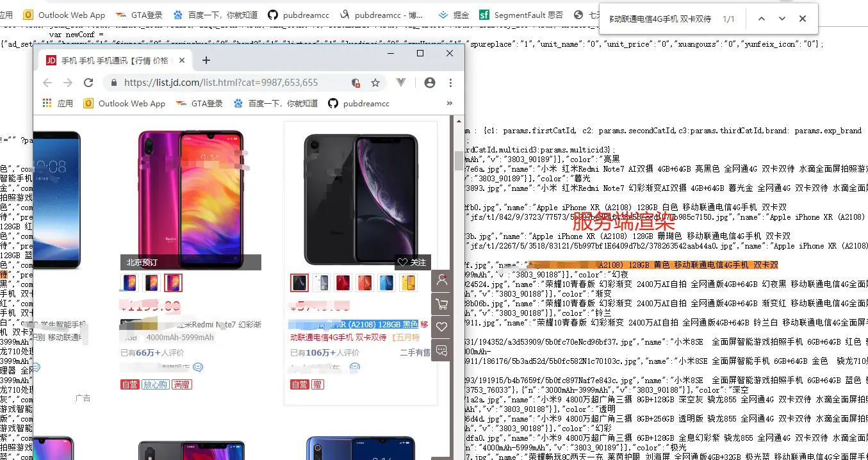The width and height of the screenshot is (868, 460).
Task: Click the 放心购 tag on Redmi Note7
Action: [x=156, y=384]
